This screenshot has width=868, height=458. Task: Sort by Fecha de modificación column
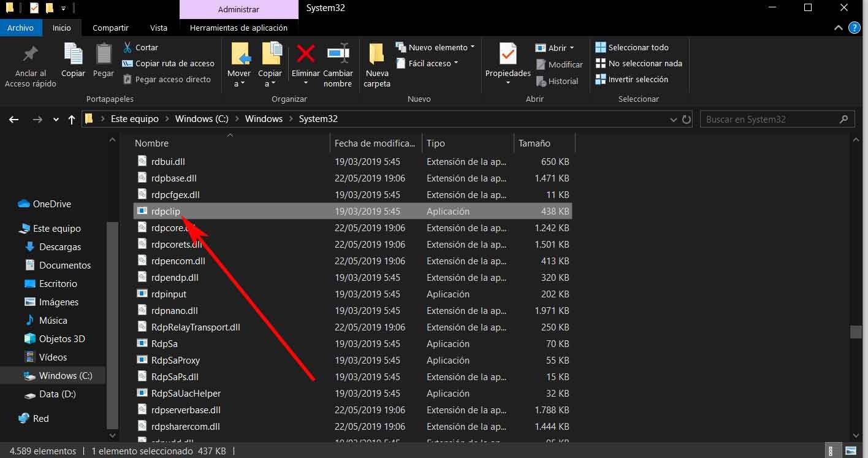pyautogui.click(x=376, y=143)
